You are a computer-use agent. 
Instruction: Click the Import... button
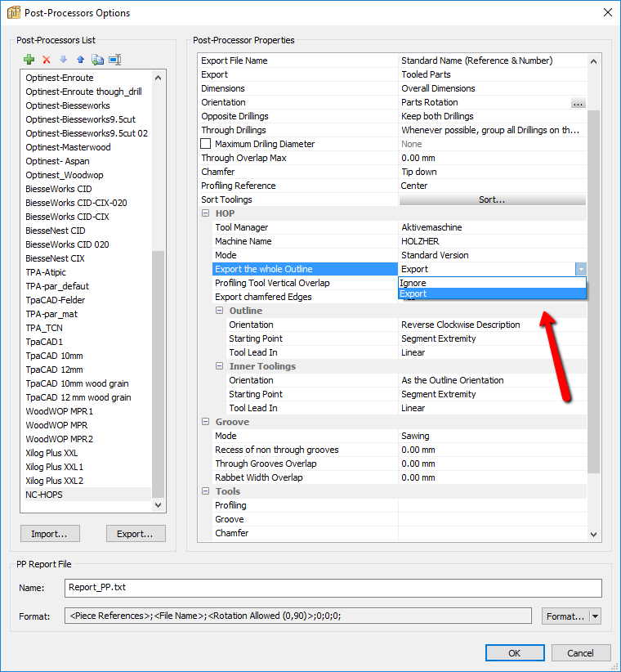pyautogui.click(x=50, y=534)
